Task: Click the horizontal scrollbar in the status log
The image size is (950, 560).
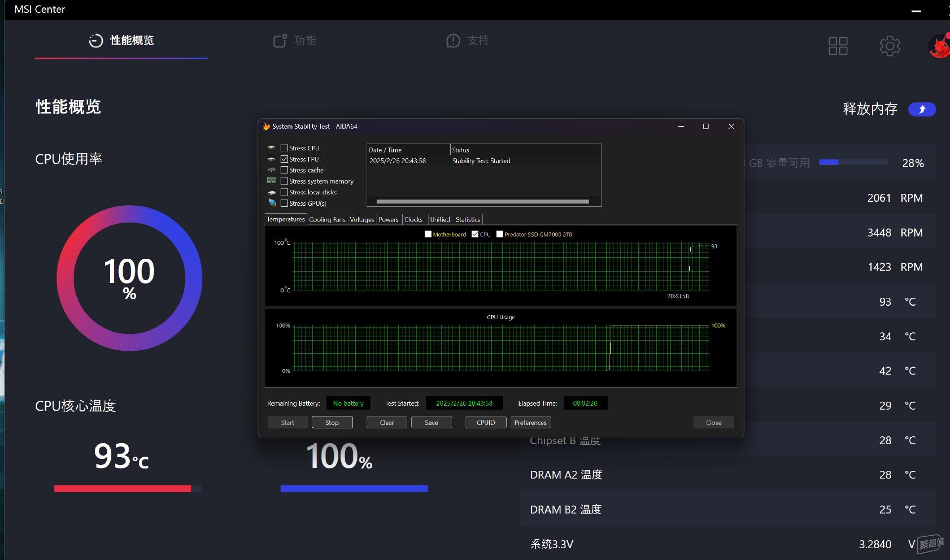Action: click(x=482, y=201)
